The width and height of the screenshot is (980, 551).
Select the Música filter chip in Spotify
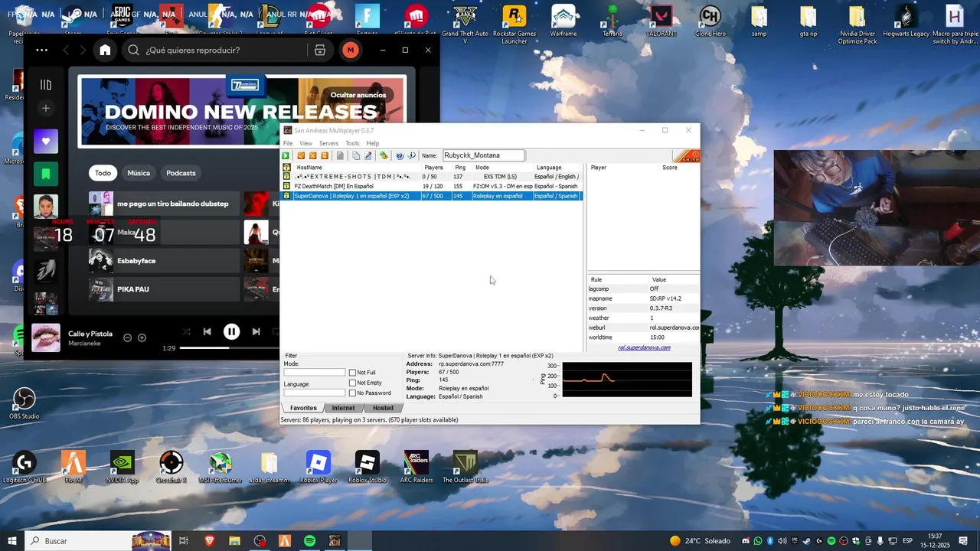(x=139, y=173)
